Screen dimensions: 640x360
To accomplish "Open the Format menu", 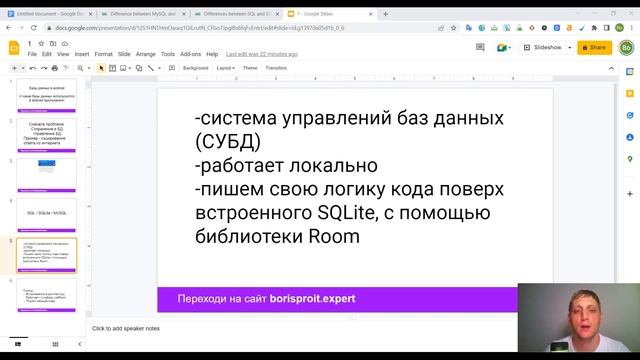I will (x=103, y=54).
